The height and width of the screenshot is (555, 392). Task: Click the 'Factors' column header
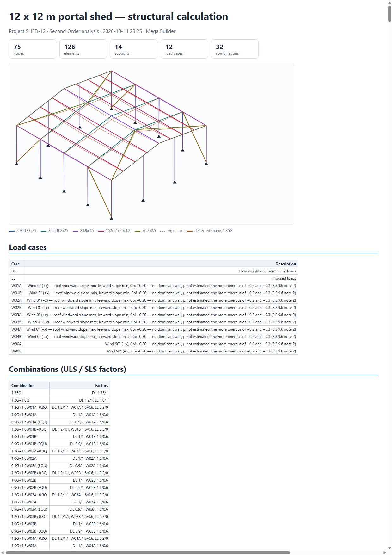point(80,386)
